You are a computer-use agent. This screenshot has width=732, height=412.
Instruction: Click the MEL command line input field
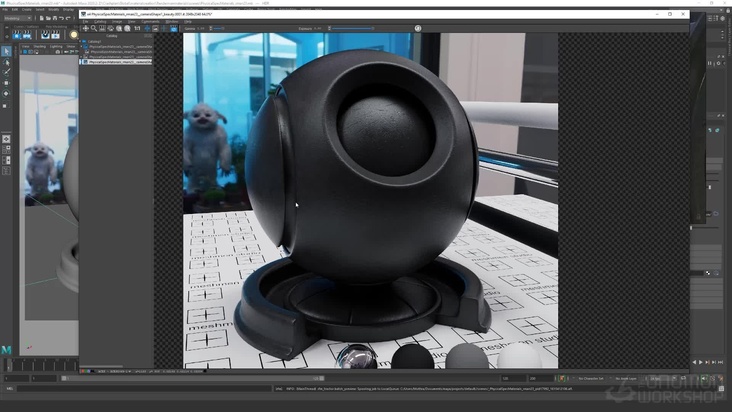(144, 388)
